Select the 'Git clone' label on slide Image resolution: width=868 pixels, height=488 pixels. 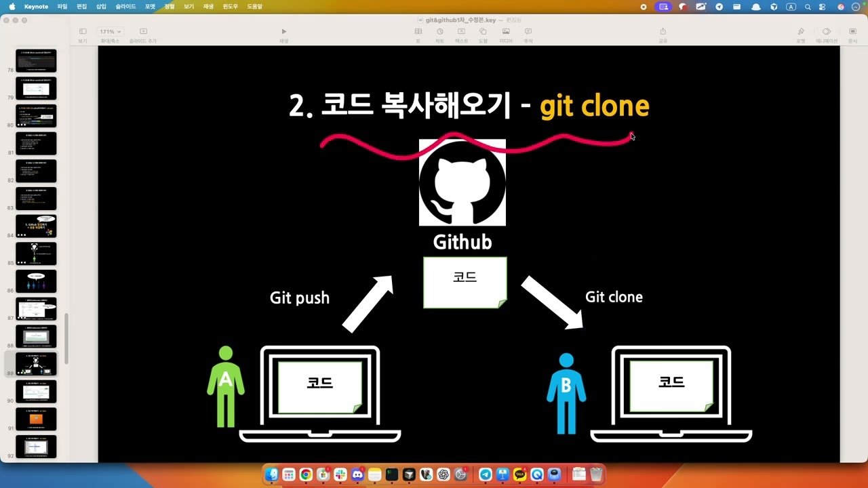[x=614, y=297]
